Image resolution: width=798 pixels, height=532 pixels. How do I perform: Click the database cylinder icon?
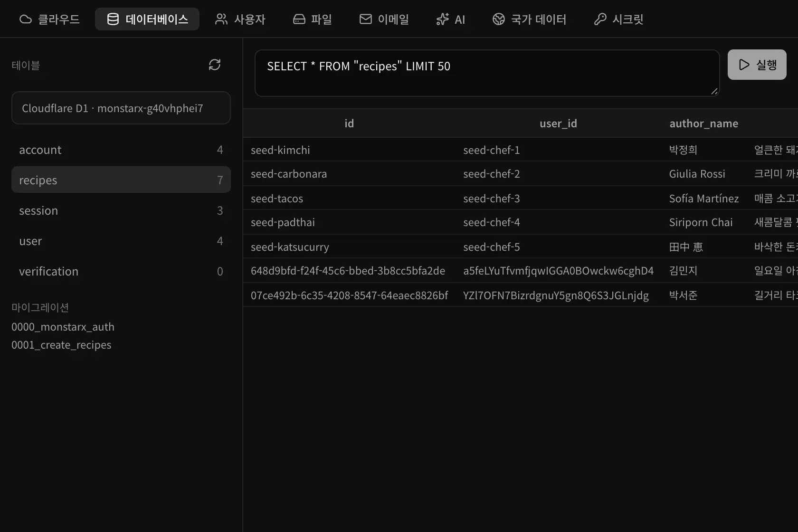pyautogui.click(x=113, y=19)
